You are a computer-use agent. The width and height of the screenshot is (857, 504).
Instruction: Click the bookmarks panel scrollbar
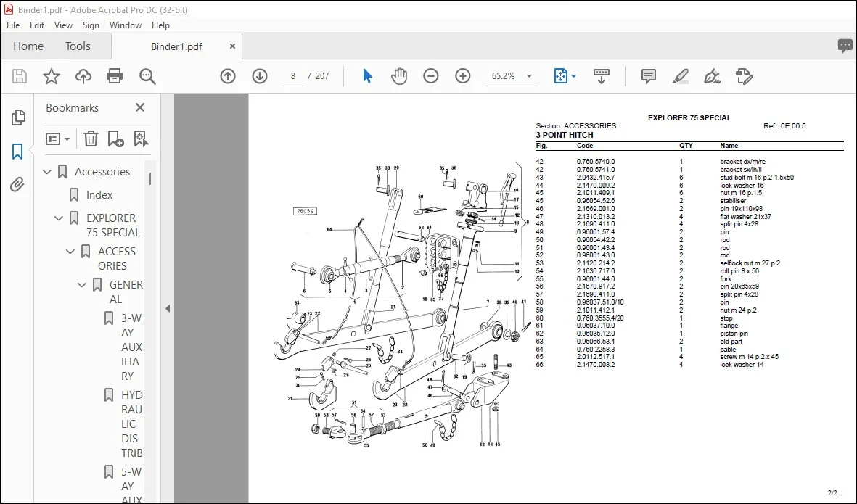pyautogui.click(x=149, y=178)
